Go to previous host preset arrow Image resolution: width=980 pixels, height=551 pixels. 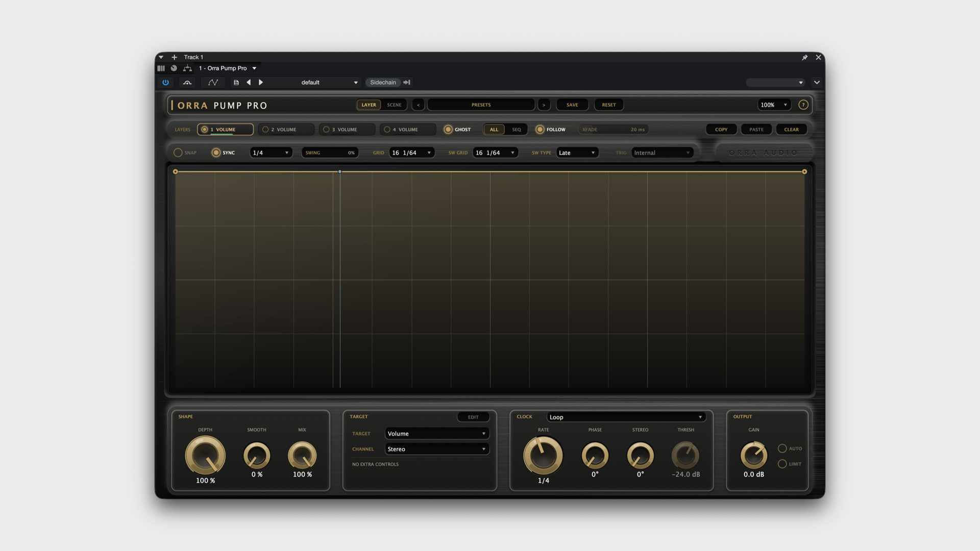tap(249, 82)
